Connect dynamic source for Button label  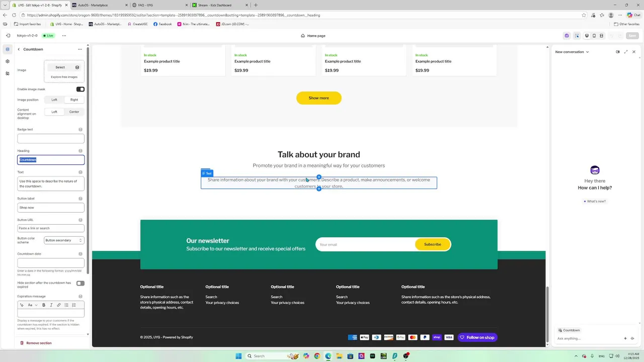80,199
